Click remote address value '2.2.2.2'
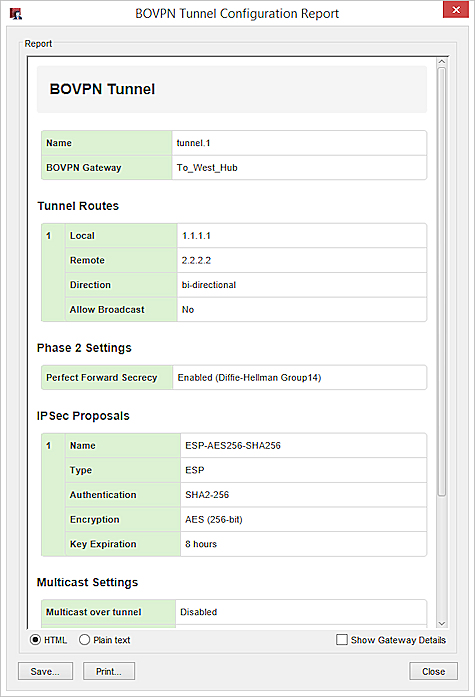This screenshot has height=697, width=475. click(x=196, y=260)
